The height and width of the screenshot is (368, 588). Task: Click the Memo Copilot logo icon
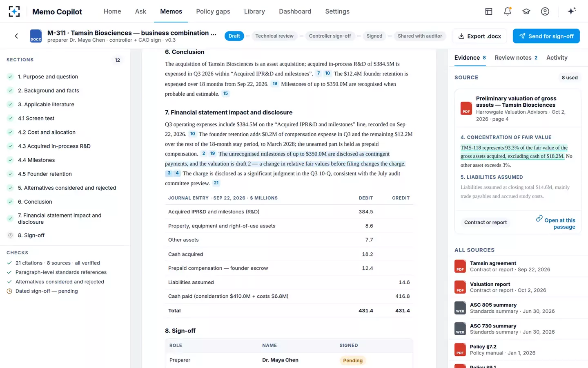coord(14,11)
